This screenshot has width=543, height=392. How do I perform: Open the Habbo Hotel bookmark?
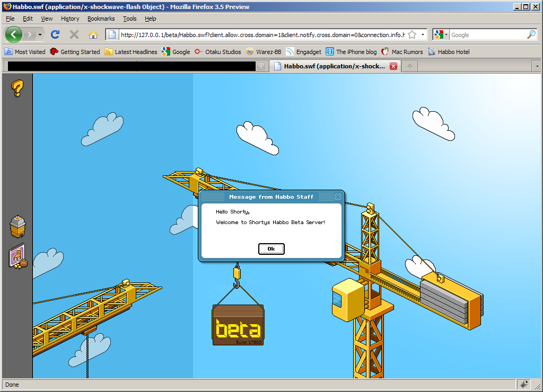pos(449,52)
